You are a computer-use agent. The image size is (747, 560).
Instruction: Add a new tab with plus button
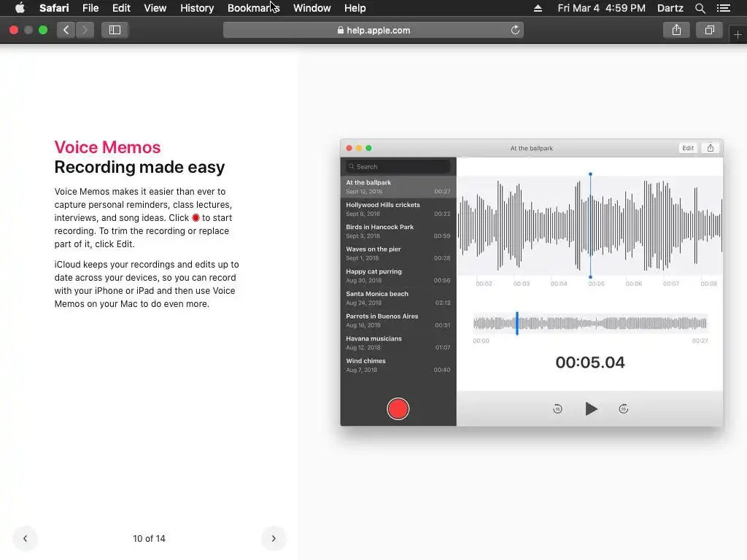tap(738, 35)
